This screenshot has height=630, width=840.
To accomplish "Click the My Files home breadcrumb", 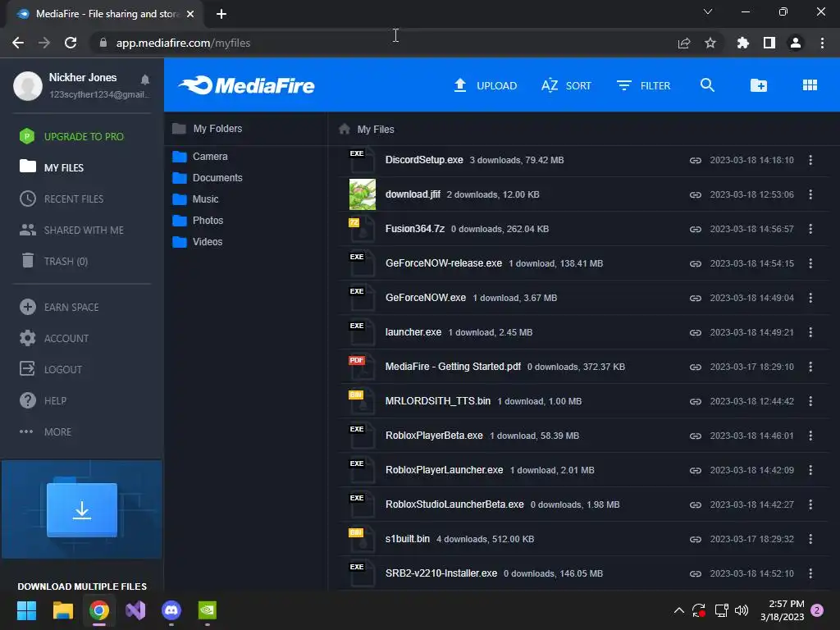I will (367, 129).
